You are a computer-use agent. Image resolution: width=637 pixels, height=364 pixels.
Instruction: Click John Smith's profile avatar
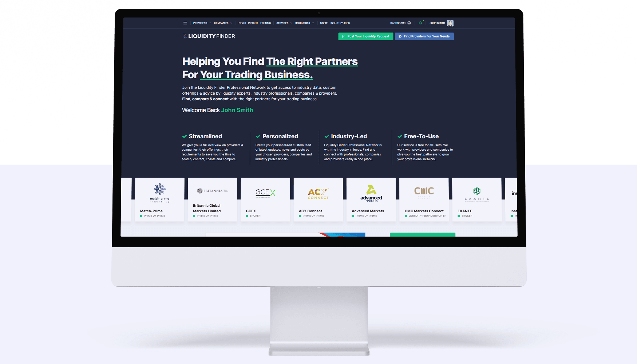[450, 23]
